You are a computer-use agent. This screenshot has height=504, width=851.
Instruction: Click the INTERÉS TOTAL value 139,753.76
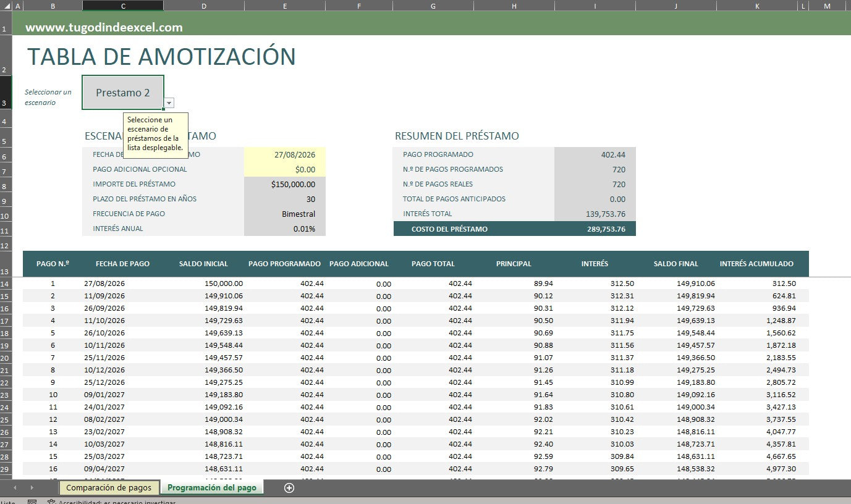[595, 214]
